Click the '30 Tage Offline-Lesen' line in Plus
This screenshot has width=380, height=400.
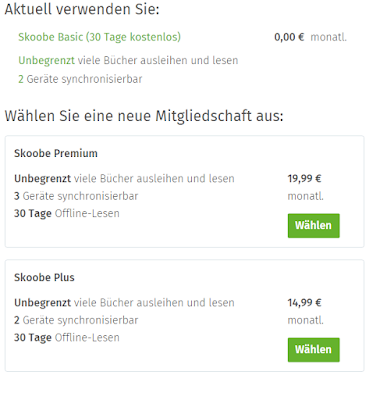point(67,337)
